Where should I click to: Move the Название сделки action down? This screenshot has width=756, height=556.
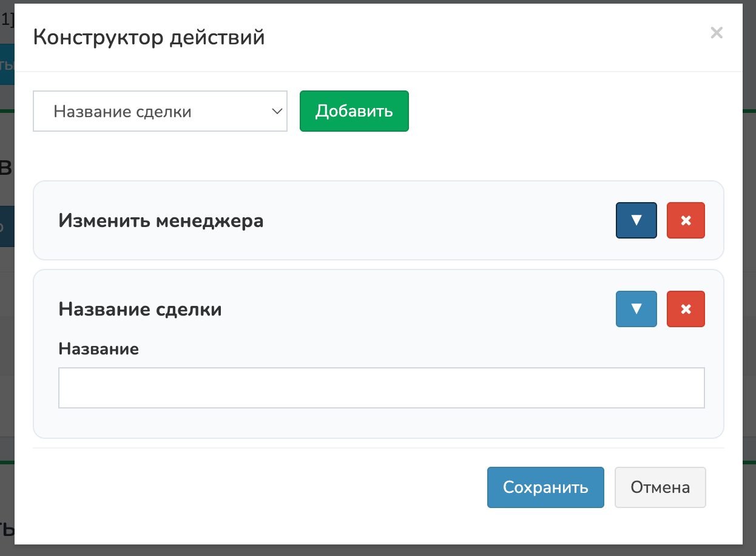tap(636, 309)
